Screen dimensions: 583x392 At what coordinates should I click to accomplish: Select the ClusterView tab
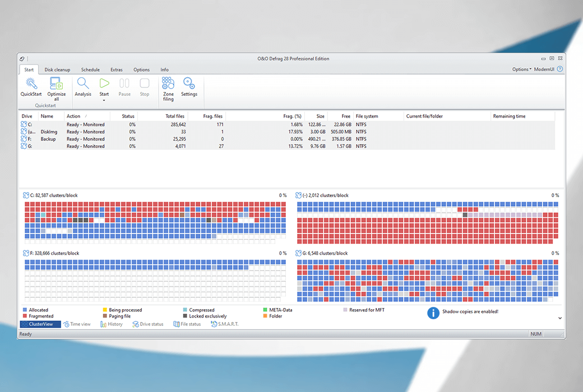point(40,324)
